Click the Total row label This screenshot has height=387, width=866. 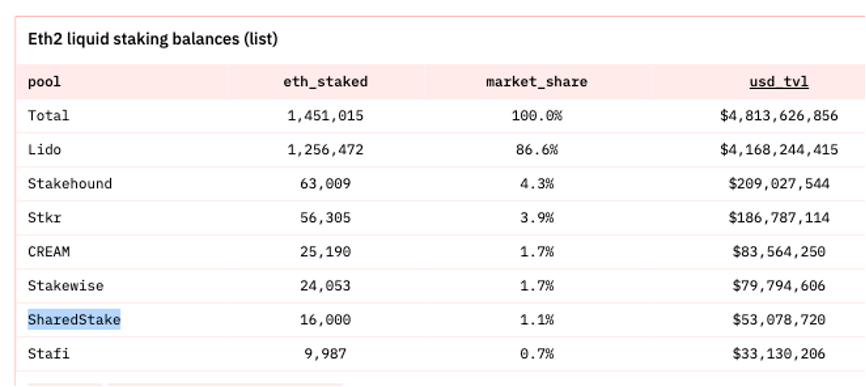[x=49, y=115]
